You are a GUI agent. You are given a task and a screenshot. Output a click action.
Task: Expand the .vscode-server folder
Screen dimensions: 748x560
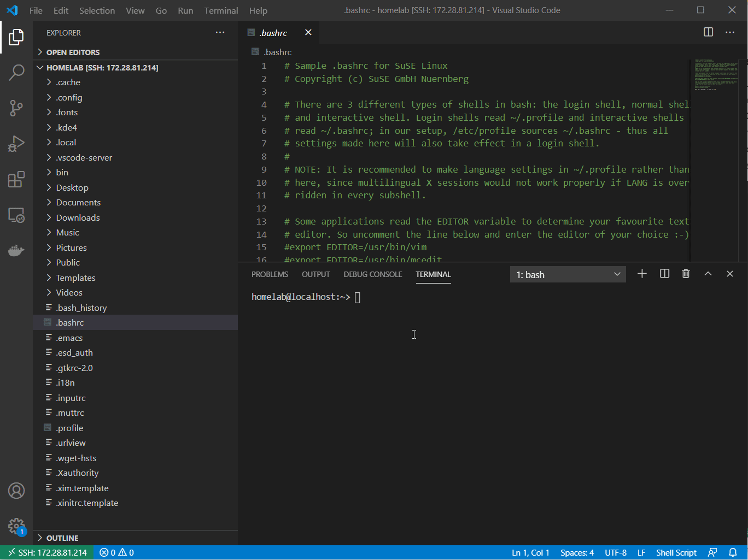[135, 157]
